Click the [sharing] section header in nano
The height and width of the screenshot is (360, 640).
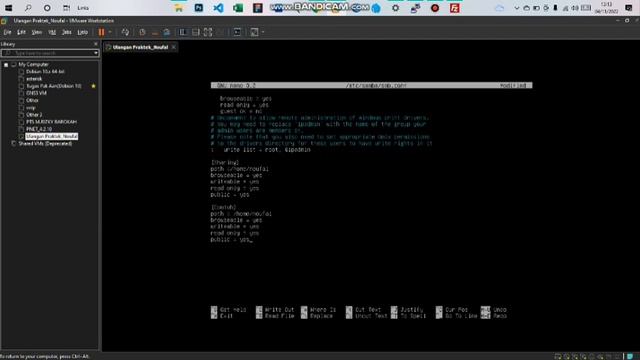(x=224, y=162)
